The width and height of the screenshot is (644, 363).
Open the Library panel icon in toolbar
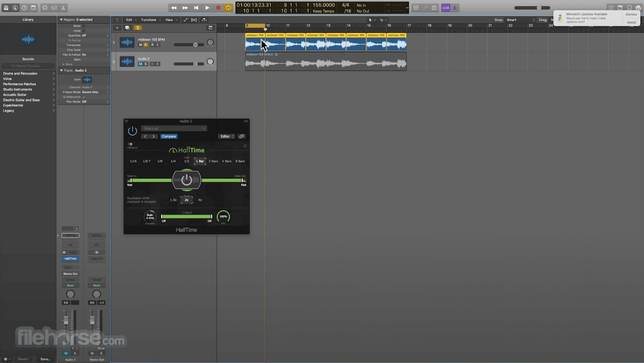(x=6, y=8)
